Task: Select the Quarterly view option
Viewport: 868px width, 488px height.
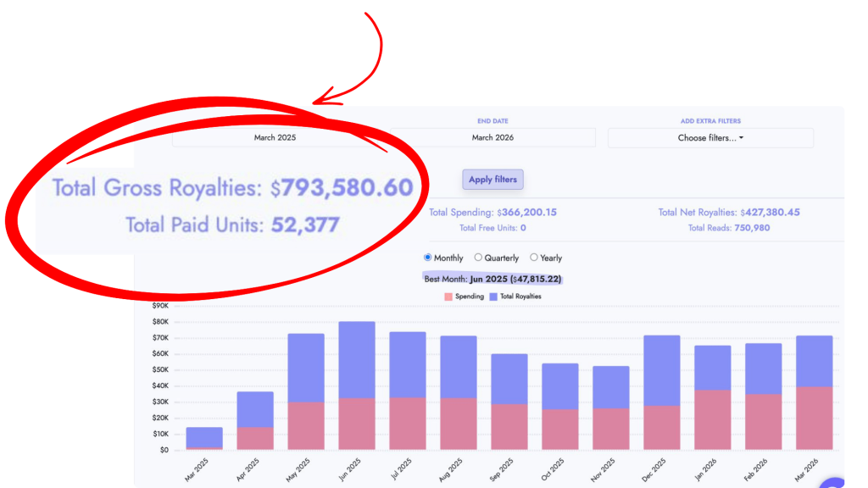Action: tap(479, 258)
